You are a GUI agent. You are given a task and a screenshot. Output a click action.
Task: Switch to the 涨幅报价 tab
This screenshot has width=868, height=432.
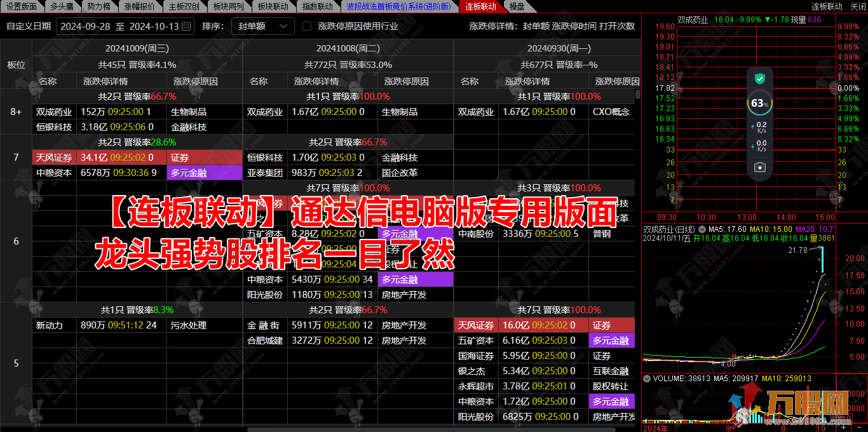(139, 6)
